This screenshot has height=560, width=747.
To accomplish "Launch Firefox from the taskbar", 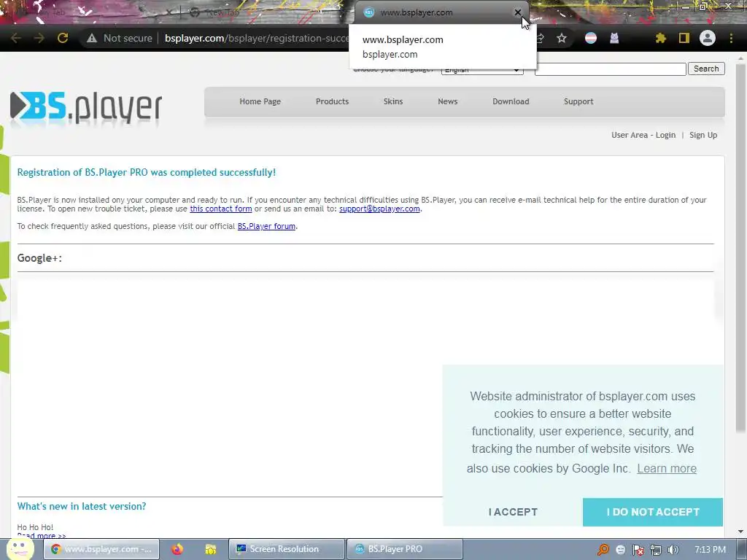I will 177,549.
